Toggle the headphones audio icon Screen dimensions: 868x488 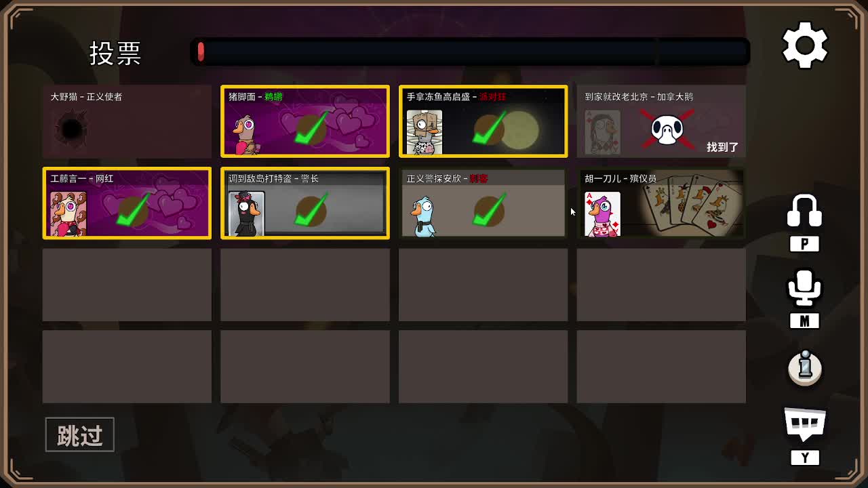tap(804, 211)
